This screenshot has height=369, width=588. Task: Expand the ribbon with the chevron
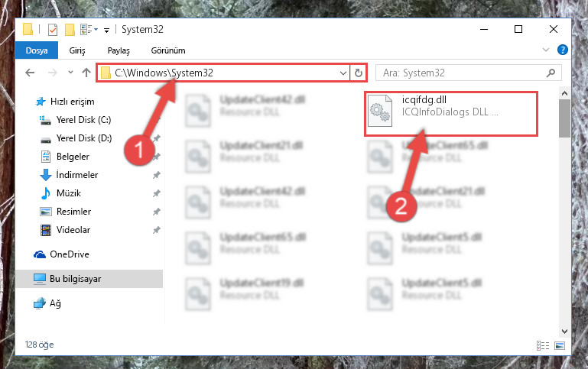tap(546, 50)
